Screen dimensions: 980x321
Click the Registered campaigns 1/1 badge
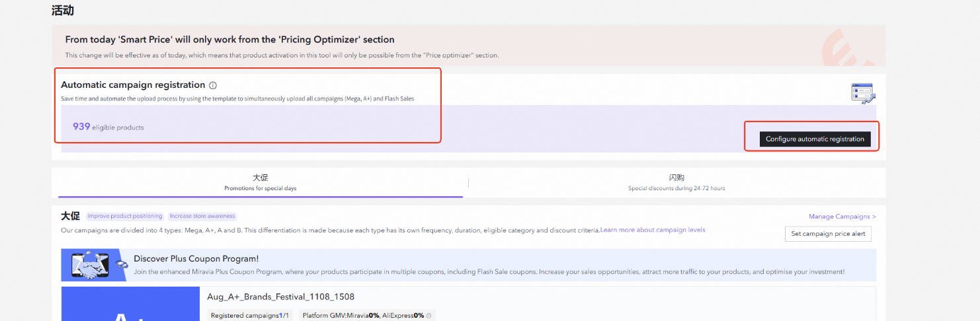click(250, 316)
